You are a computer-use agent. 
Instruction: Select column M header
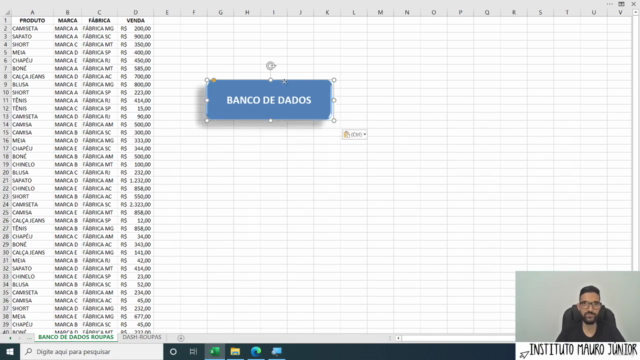pos(380,13)
